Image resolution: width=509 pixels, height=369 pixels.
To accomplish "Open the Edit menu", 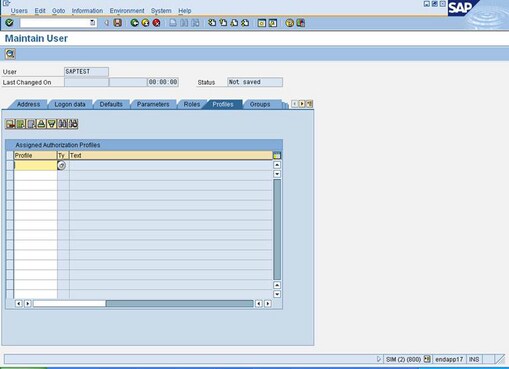I will [40, 11].
